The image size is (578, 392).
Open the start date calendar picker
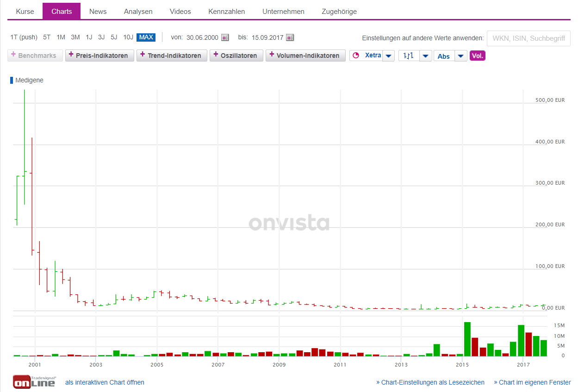[x=225, y=37]
